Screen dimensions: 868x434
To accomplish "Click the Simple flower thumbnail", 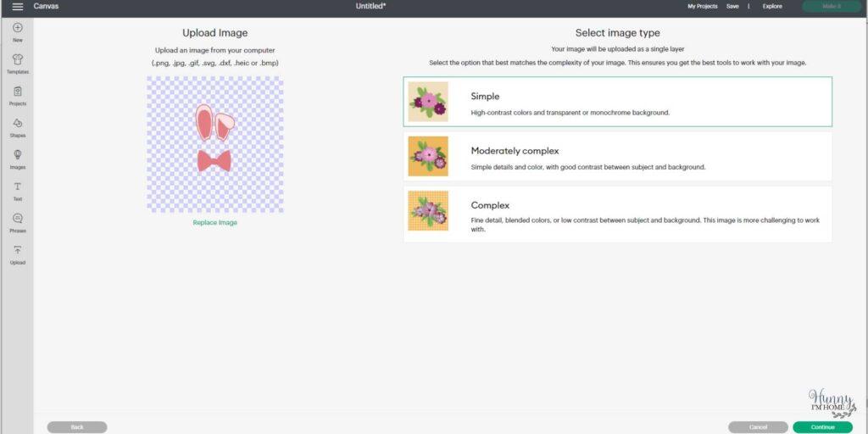I will click(x=428, y=102).
